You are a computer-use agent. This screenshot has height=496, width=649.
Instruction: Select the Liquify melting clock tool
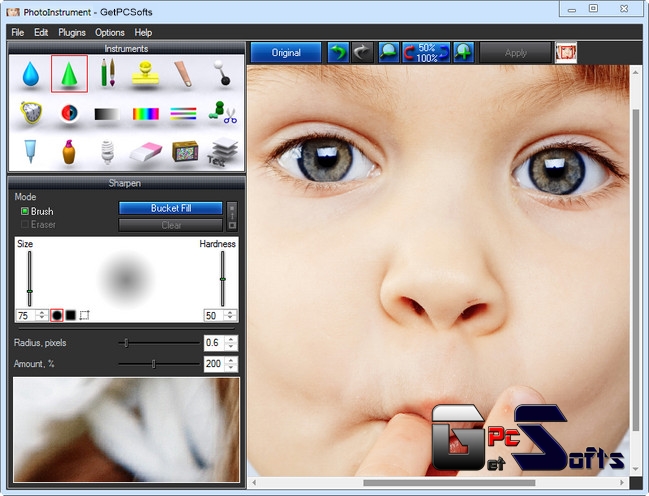(x=31, y=112)
